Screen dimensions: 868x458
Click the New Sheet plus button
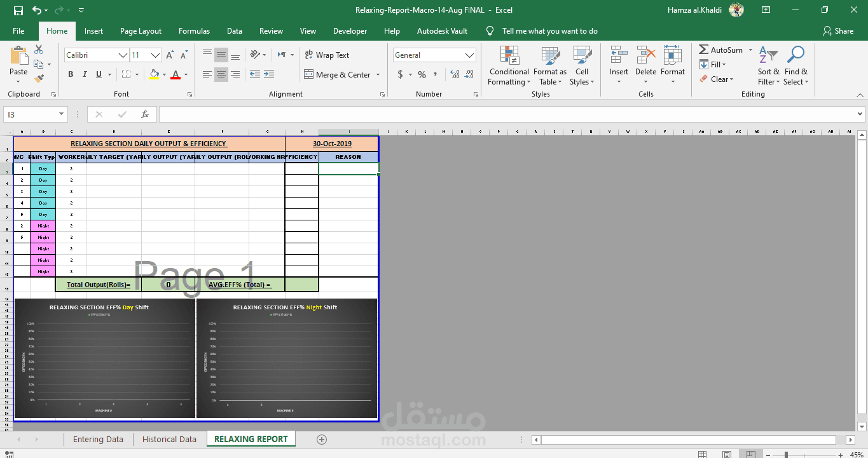coord(321,439)
